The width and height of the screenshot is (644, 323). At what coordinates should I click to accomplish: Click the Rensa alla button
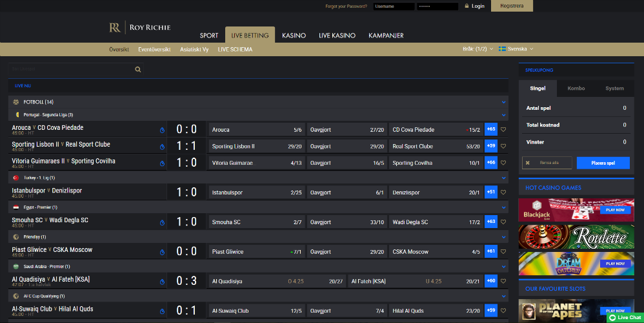[x=547, y=163]
